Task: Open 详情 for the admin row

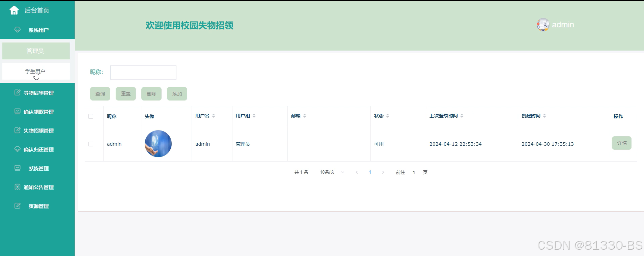Action: point(622,143)
